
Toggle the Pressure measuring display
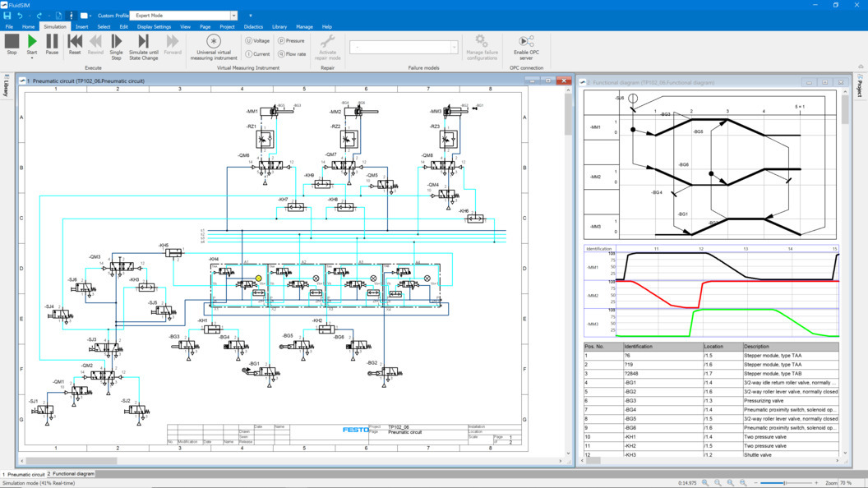tap(291, 40)
